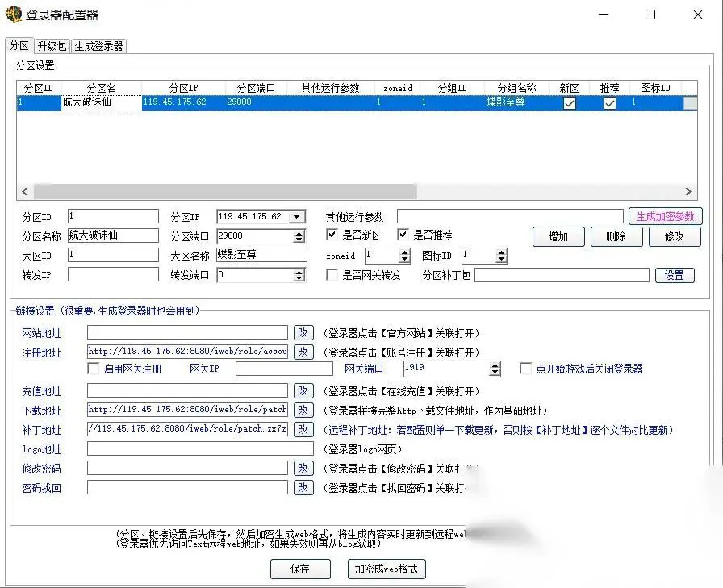Screen dimensions: 723x588
Task: Focus the 修改密码 input field
Action: point(187,468)
